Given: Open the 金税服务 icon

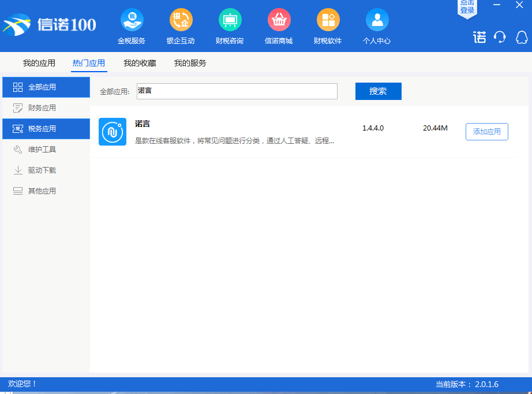Looking at the screenshot, I should click(132, 20).
